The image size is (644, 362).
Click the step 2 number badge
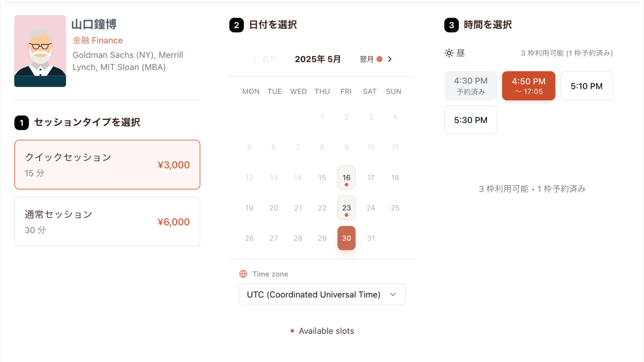[x=237, y=25]
